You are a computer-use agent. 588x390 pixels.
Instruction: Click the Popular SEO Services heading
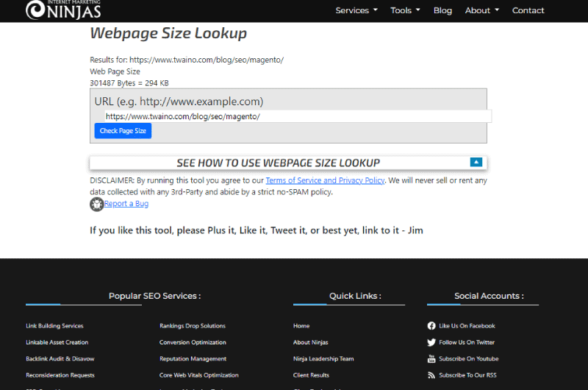(x=154, y=296)
